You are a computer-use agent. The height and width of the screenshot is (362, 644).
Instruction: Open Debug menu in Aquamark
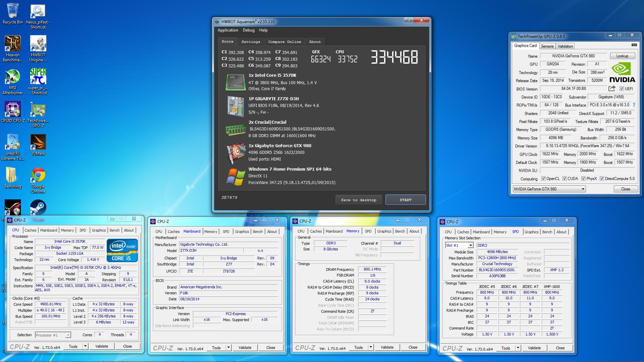tap(249, 30)
